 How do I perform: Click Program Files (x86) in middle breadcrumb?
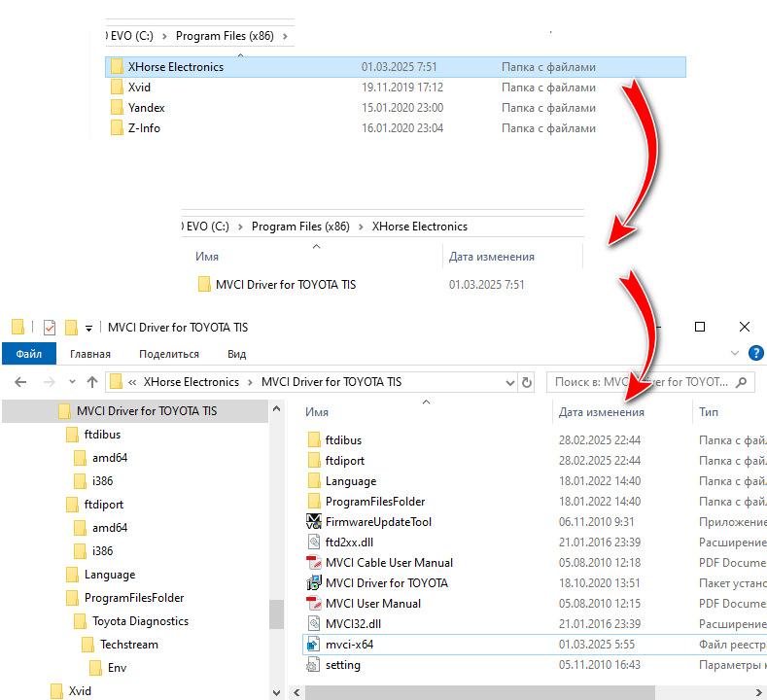pyautogui.click(x=300, y=227)
